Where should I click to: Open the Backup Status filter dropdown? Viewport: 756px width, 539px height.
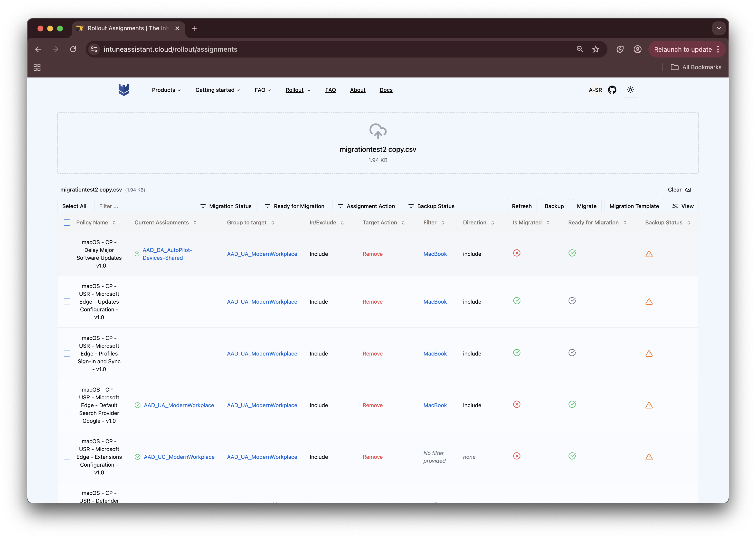(431, 206)
